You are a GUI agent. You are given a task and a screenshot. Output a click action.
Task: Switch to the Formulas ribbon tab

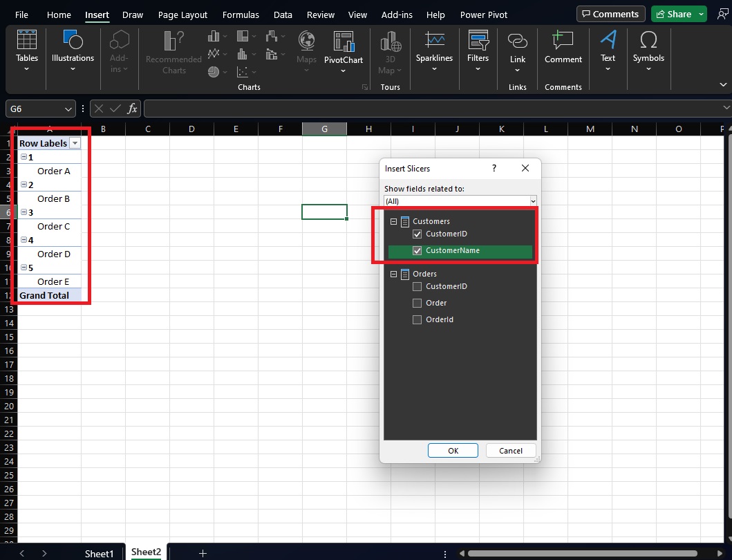pyautogui.click(x=241, y=15)
